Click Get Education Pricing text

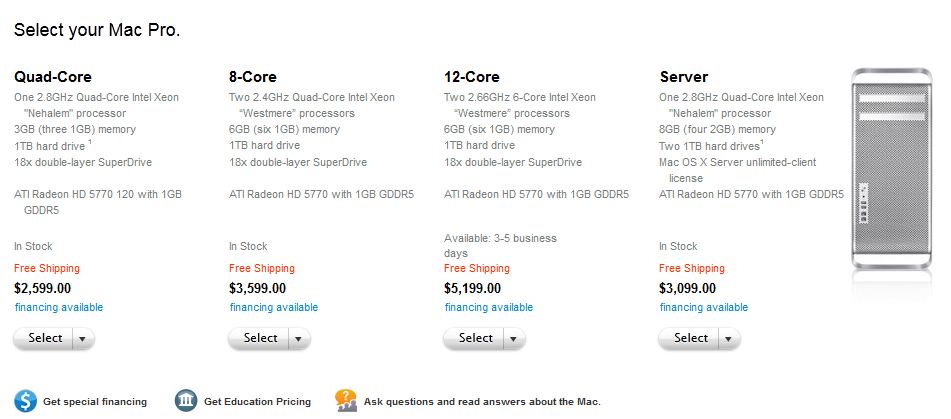[257, 401]
